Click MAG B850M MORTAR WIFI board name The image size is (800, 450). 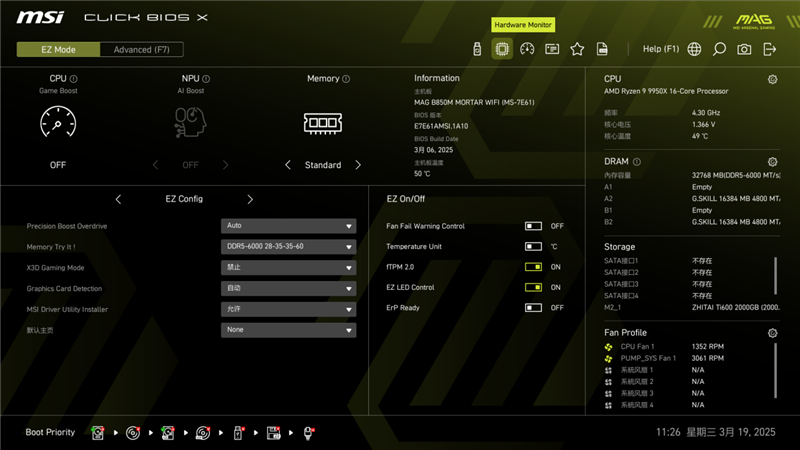tap(474, 103)
